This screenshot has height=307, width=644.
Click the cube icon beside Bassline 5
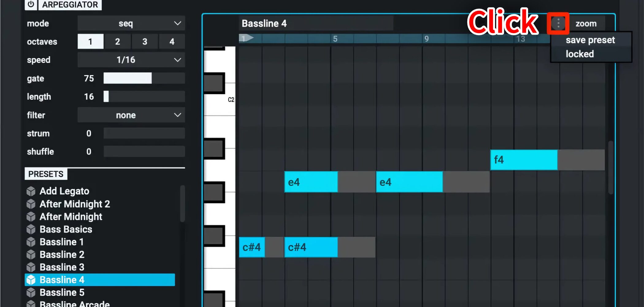31,293
